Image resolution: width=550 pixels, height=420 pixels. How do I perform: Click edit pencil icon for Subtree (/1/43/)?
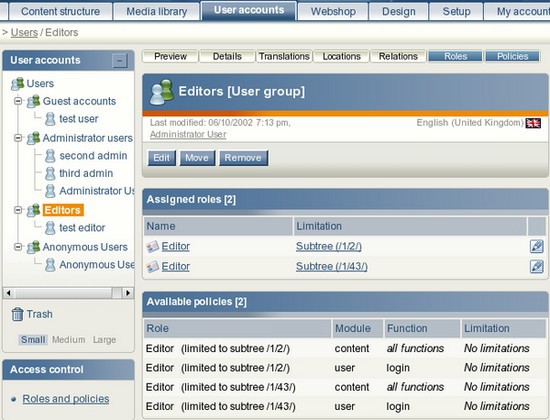(x=537, y=266)
